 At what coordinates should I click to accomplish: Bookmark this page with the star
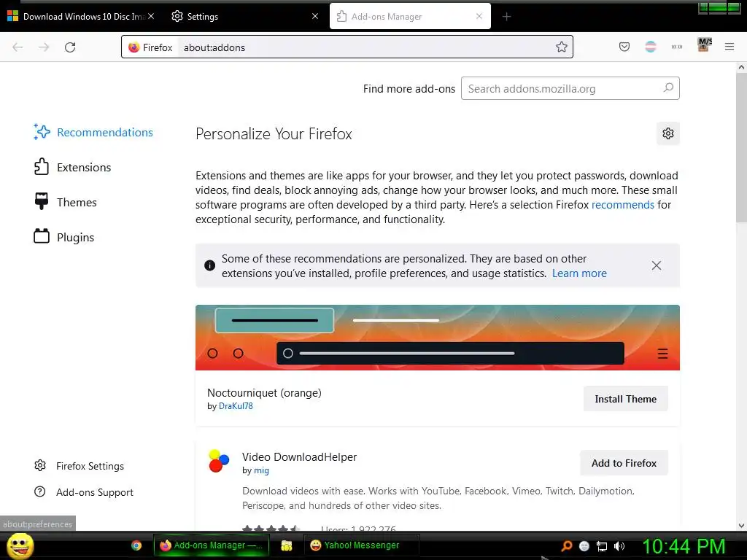tap(561, 47)
